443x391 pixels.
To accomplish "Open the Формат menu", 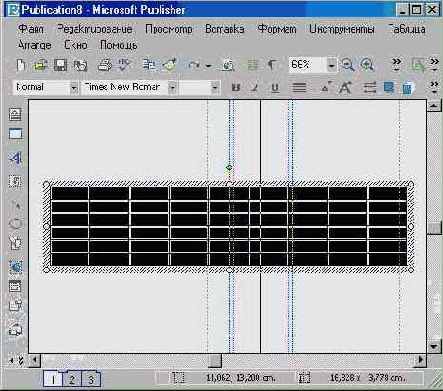I will (277, 29).
